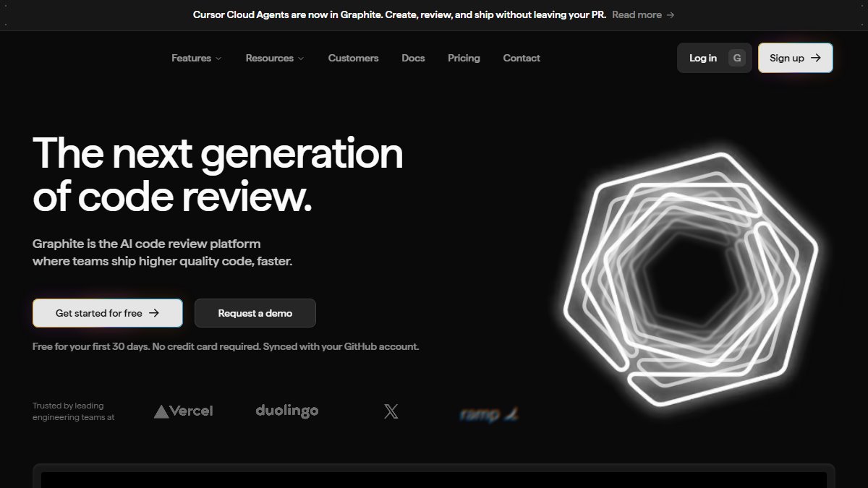
Task: Click the Vercel logo
Action: tap(183, 411)
